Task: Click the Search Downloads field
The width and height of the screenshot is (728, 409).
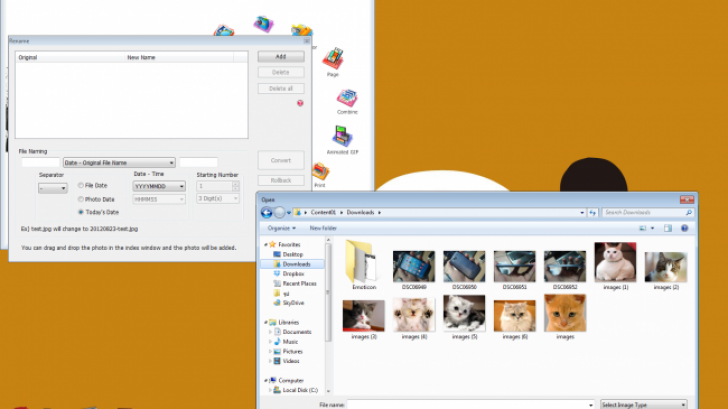Action: click(x=644, y=213)
